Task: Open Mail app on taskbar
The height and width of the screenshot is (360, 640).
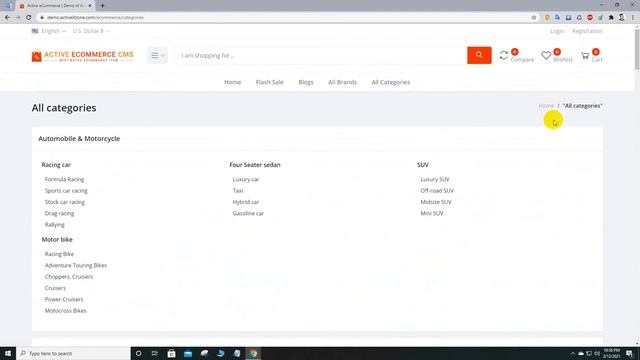Action: tap(188, 353)
